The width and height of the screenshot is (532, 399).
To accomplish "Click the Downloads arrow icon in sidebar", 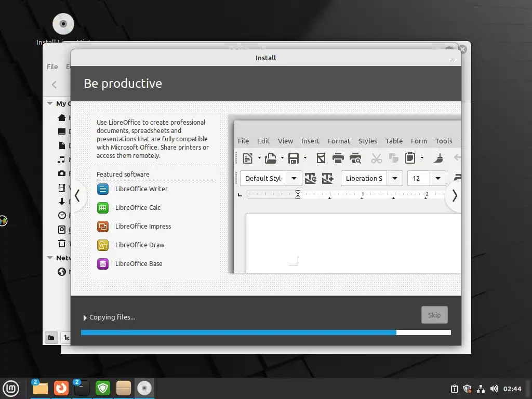I will point(62,202).
